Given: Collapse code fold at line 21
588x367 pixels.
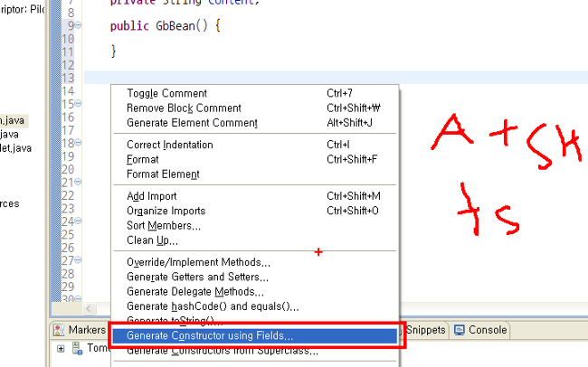Looking at the screenshot, I should pyautogui.click(x=78, y=182).
